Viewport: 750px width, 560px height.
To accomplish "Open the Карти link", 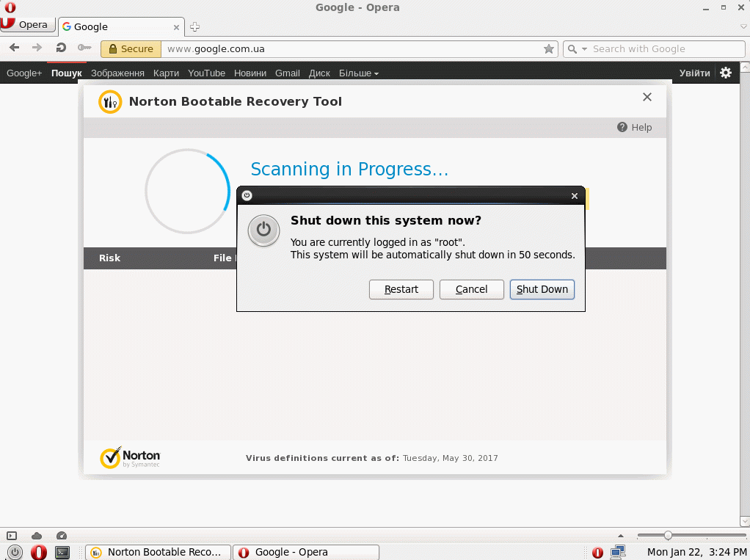I will coord(166,73).
